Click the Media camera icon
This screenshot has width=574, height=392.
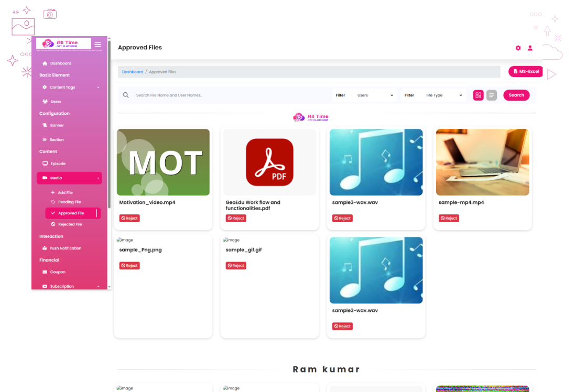tap(45, 178)
